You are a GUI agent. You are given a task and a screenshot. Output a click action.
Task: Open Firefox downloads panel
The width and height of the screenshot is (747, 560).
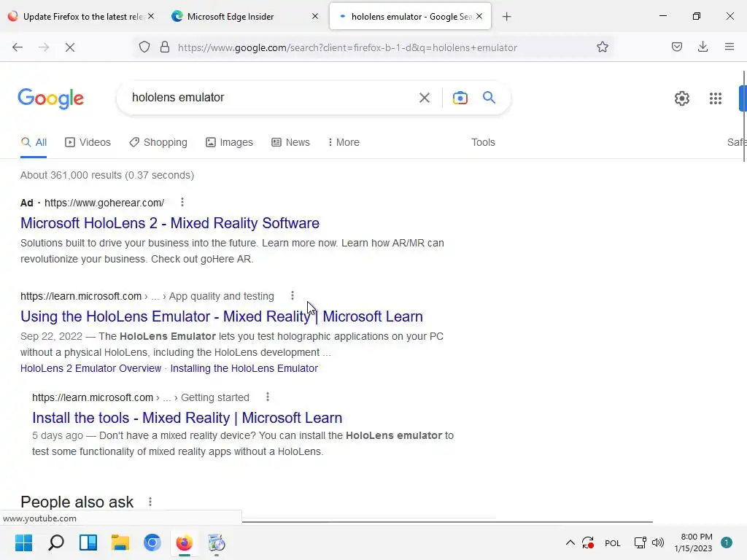(x=703, y=47)
